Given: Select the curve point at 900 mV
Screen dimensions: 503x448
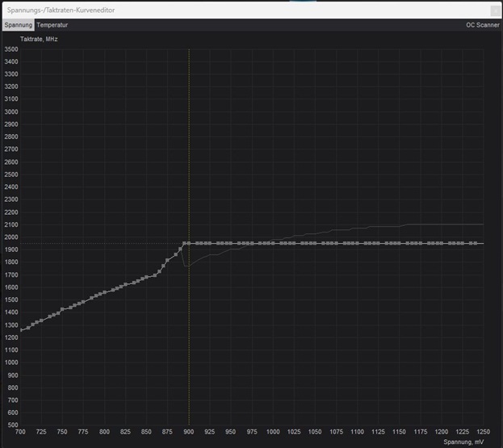Looking at the screenshot, I should click(x=188, y=243).
